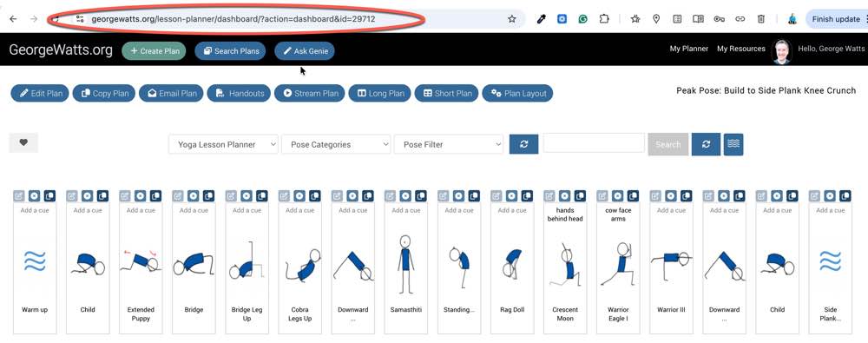Click copy icon above Warm up card

click(x=49, y=195)
